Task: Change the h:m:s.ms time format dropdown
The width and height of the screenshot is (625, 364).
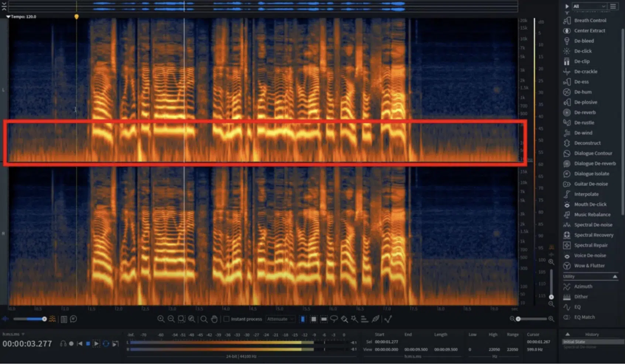Action: pyautogui.click(x=14, y=334)
